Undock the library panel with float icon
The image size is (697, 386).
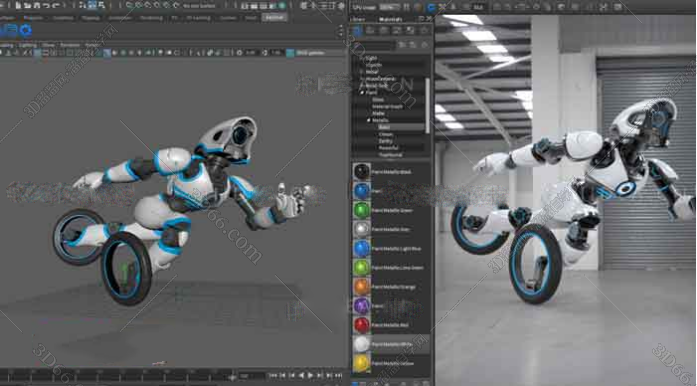point(421,19)
